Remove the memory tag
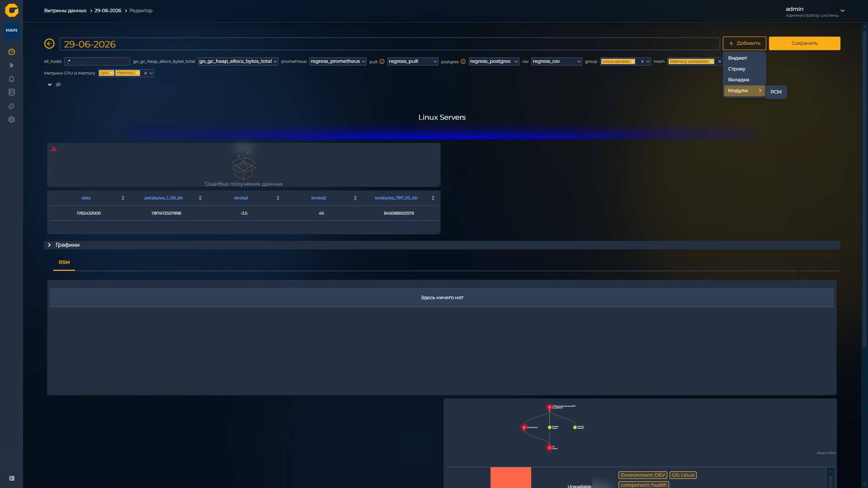 [x=137, y=73]
